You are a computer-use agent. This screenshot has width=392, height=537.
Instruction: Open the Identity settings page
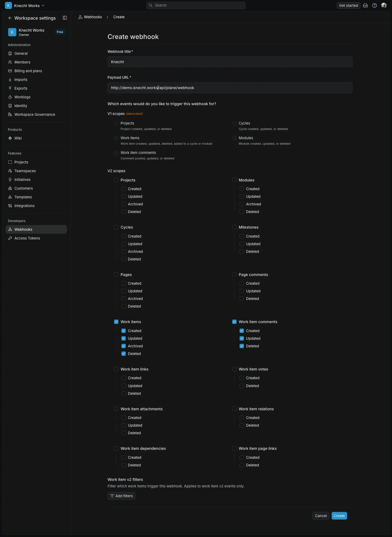pos(36,106)
